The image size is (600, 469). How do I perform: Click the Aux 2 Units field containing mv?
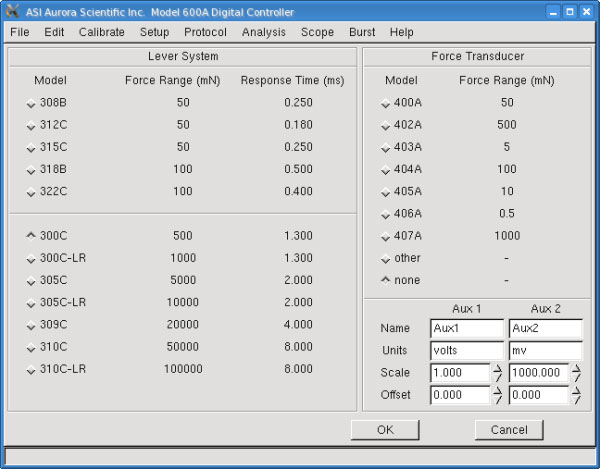pyautogui.click(x=546, y=350)
